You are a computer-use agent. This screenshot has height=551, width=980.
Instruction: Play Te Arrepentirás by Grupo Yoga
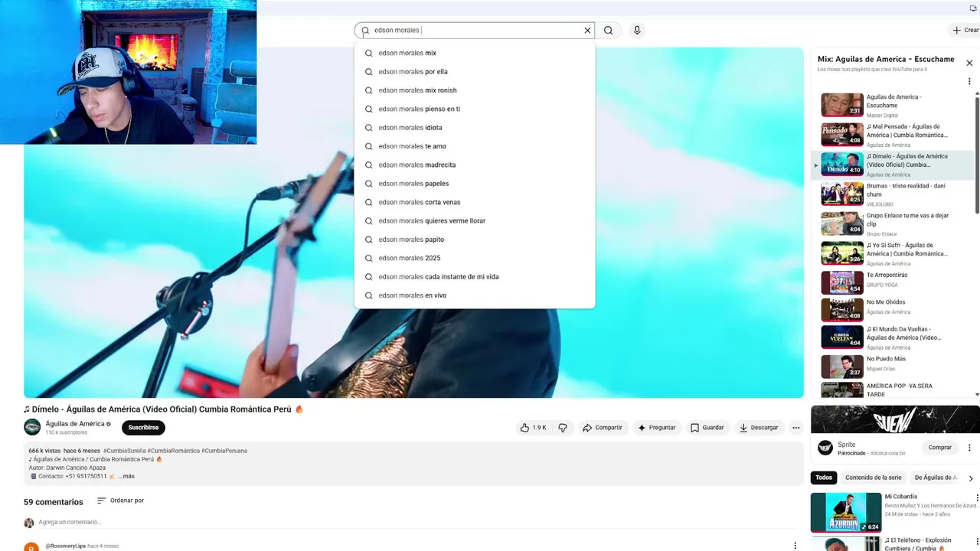(x=894, y=283)
